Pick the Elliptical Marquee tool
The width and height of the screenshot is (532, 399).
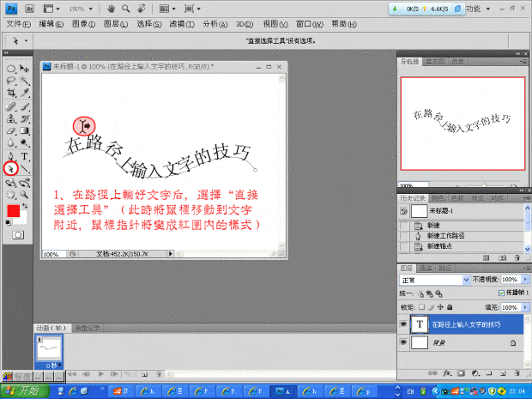pyautogui.click(x=11, y=67)
